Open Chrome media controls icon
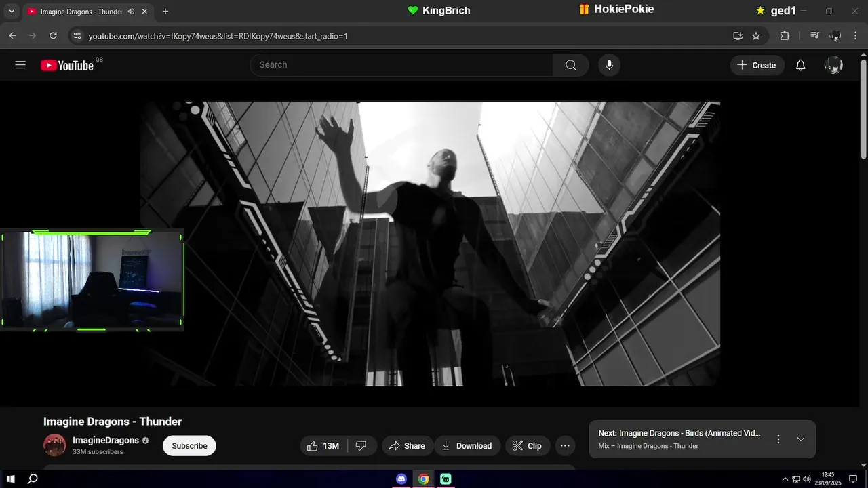The image size is (868, 488). coord(815,35)
